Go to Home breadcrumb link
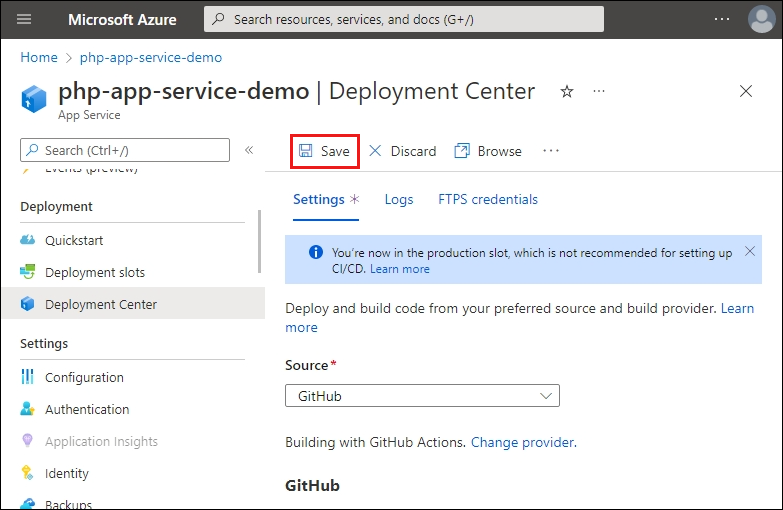This screenshot has width=783, height=510. (39, 57)
